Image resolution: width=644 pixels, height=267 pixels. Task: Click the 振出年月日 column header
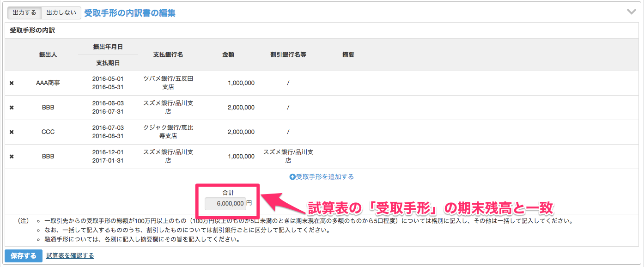[108, 47]
